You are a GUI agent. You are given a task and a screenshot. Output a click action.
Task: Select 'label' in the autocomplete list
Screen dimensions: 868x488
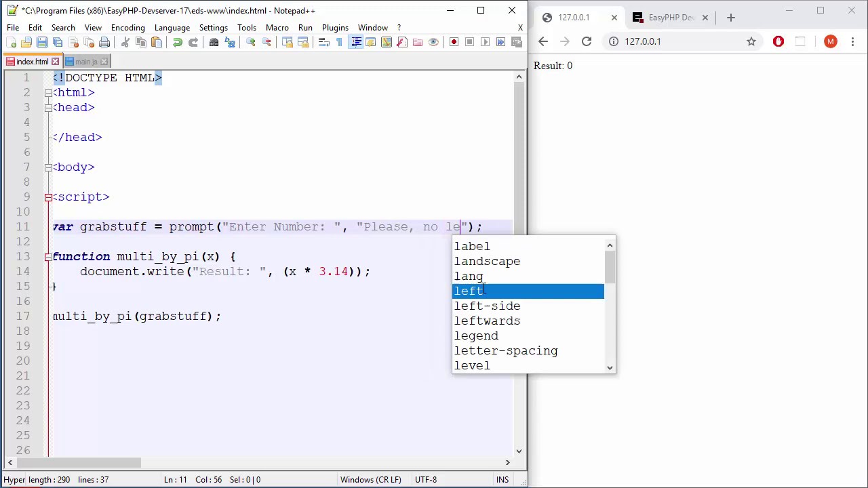point(528,246)
